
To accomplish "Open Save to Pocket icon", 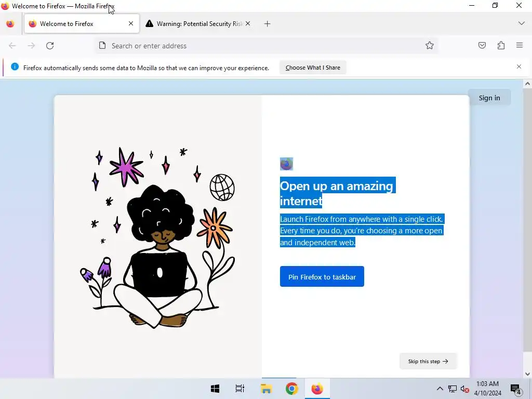I will pos(482,46).
